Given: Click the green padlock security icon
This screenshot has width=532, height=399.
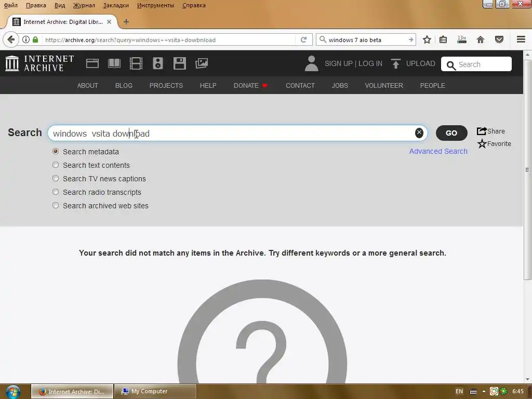Looking at the screenshot, I should (35, 39).
